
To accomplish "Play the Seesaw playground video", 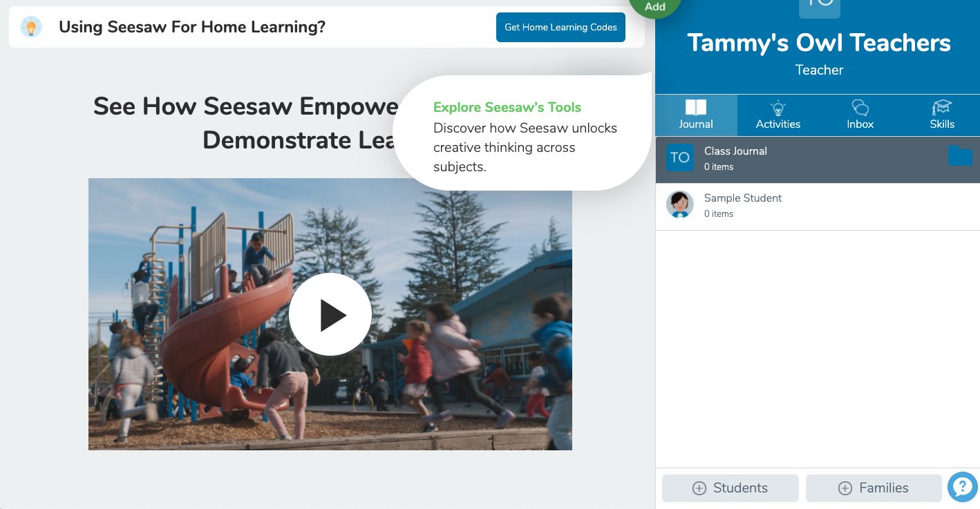I will click(330, 314).
